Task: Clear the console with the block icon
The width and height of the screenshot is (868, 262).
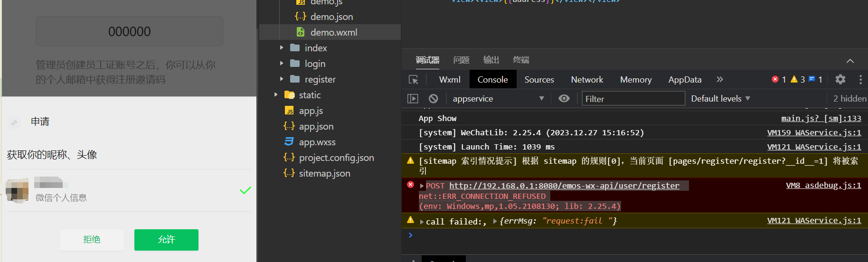Action: click(x=433, y=99)
